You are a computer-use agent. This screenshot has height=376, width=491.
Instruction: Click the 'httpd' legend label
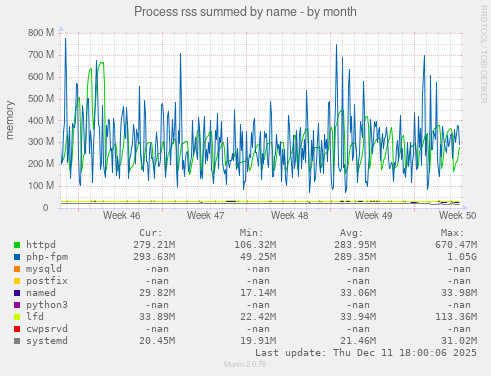click(x=41, y=245)
